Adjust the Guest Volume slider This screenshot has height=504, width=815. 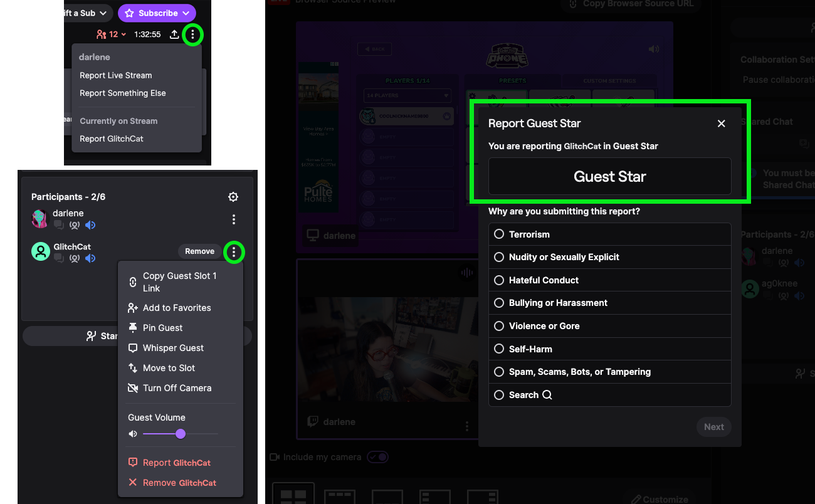[181, 434]
